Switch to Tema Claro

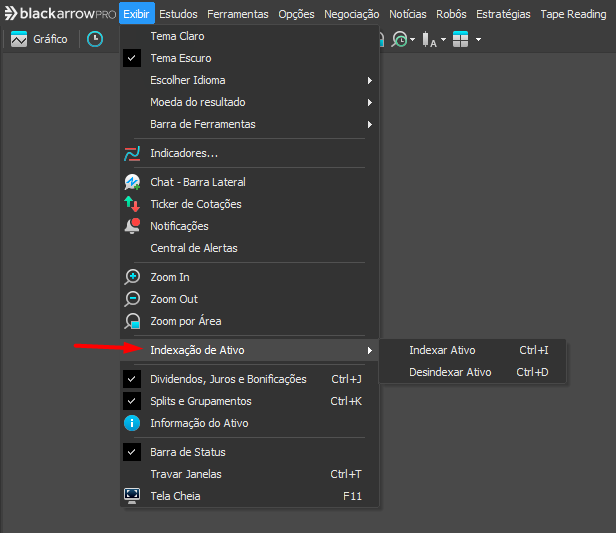(x=177, y=36)
